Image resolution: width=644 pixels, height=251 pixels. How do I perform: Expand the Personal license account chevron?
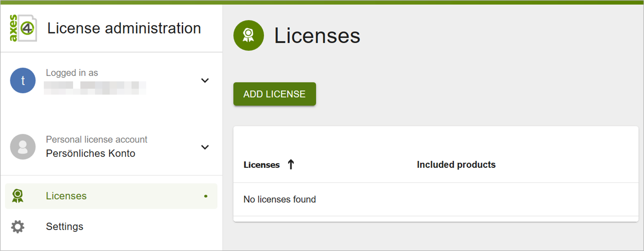click(205, 147)
